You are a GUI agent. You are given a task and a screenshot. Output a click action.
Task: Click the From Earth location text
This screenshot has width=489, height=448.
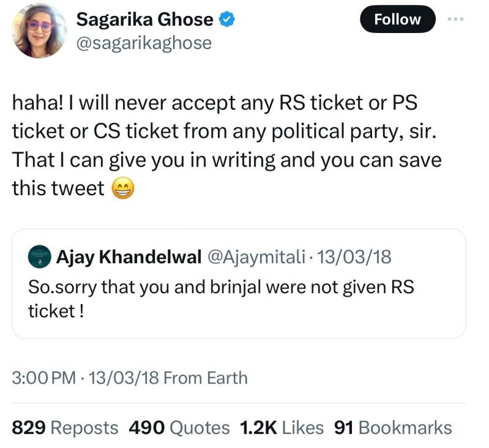206,378
